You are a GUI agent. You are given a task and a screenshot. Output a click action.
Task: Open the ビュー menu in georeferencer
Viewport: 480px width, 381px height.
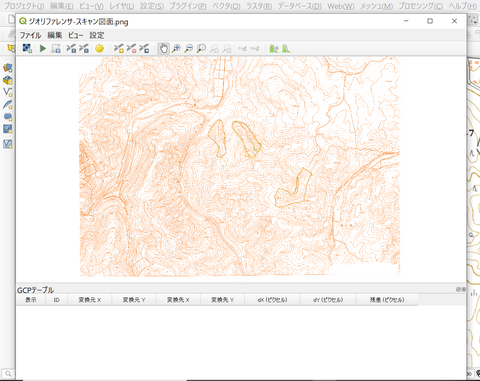(x=76, y=35)
